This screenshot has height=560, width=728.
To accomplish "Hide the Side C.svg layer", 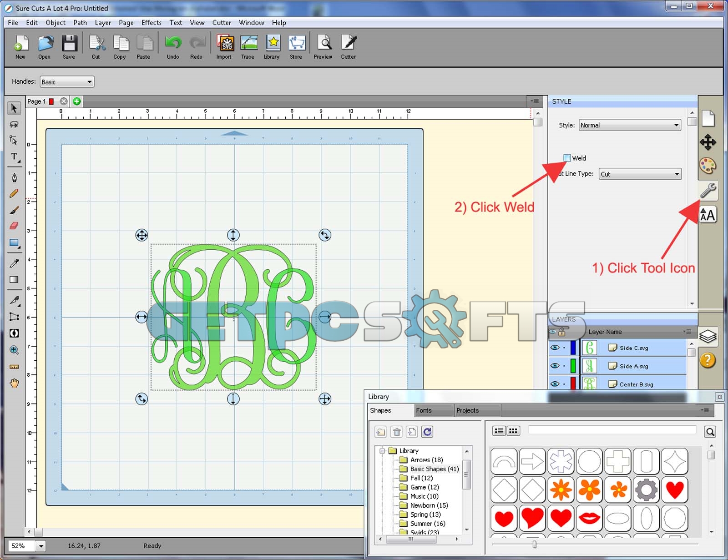I will pos(555,348).
